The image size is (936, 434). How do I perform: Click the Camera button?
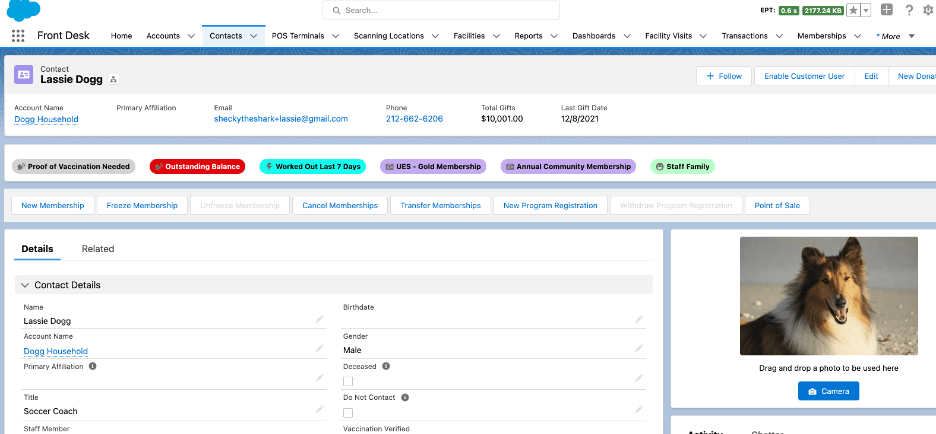coord(828,391)
